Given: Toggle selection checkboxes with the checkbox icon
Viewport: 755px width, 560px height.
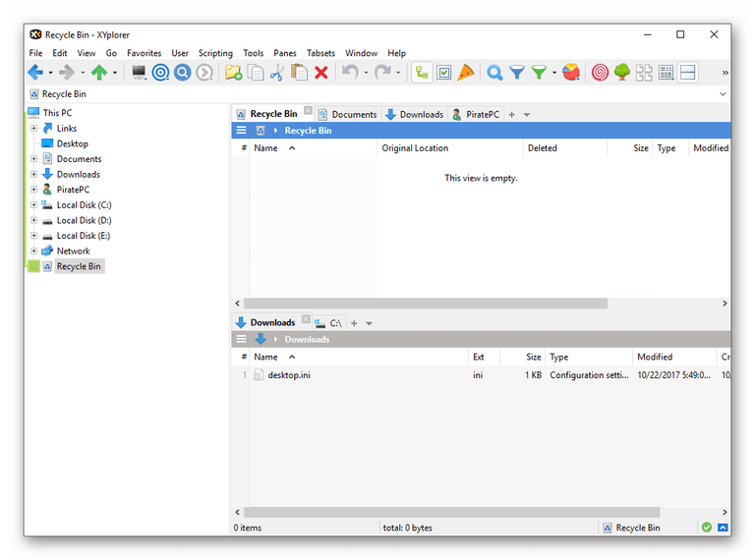Looking at the screenshot, I should point(444,73).
